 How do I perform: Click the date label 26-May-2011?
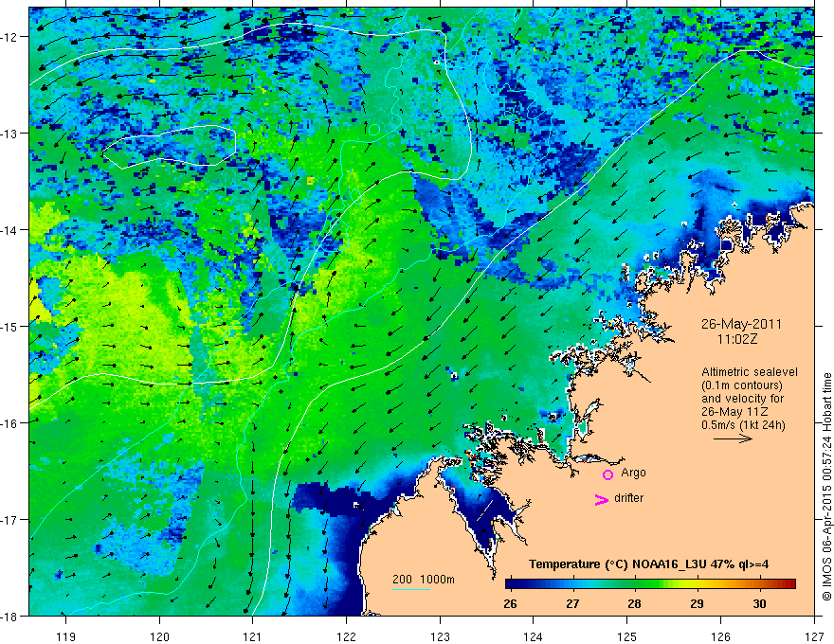point(741,324)
